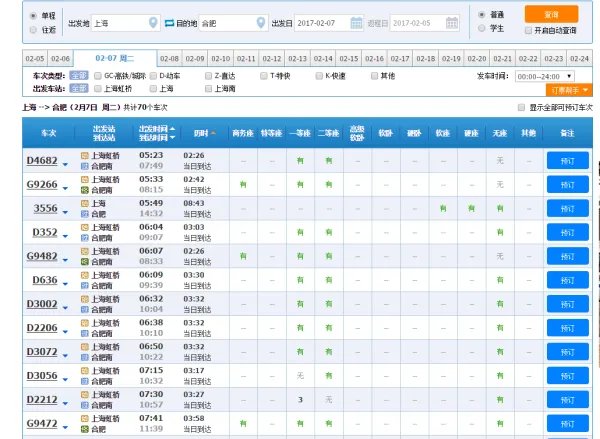Click the departure date field 2017-02-07
600x439 pixels.
[329, 23]
